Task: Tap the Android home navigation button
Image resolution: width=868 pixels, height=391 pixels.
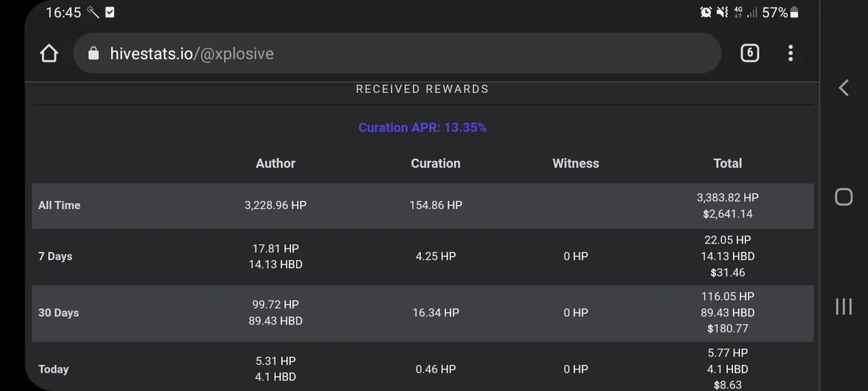Action: pyautogui.click(x=844, y=197)
